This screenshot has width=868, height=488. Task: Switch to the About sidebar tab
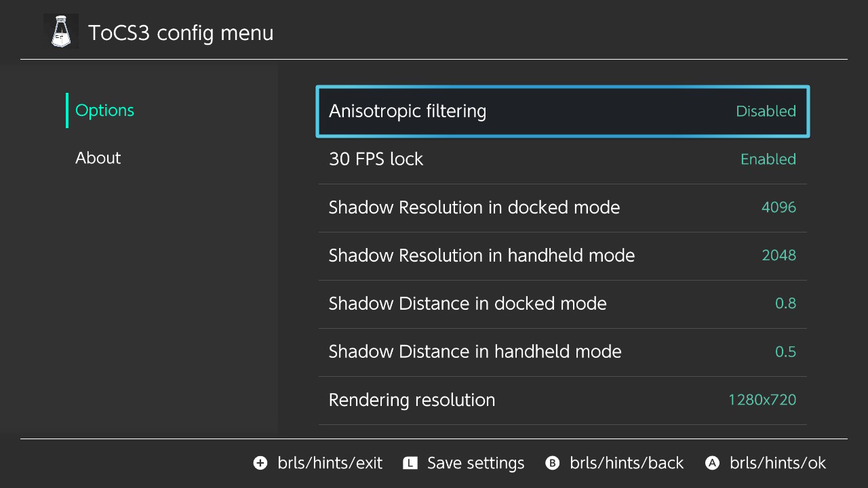pyautogui.click(x=98, y=158)
